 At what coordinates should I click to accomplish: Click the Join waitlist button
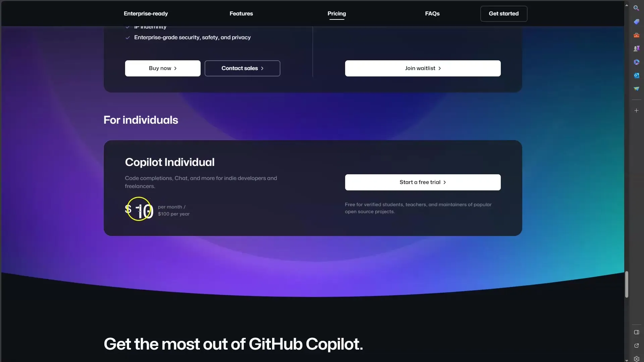tap(422, 68)
